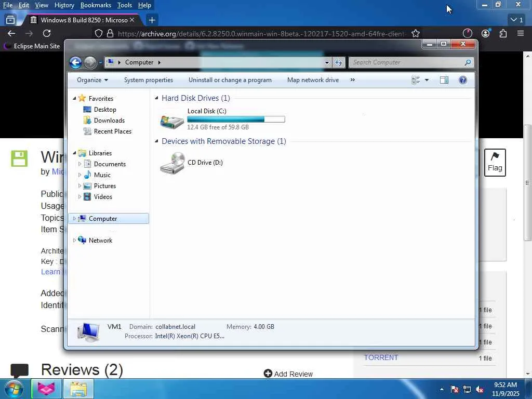Click the TORRENT download link

pyautogui.click(x=381, y=357)
